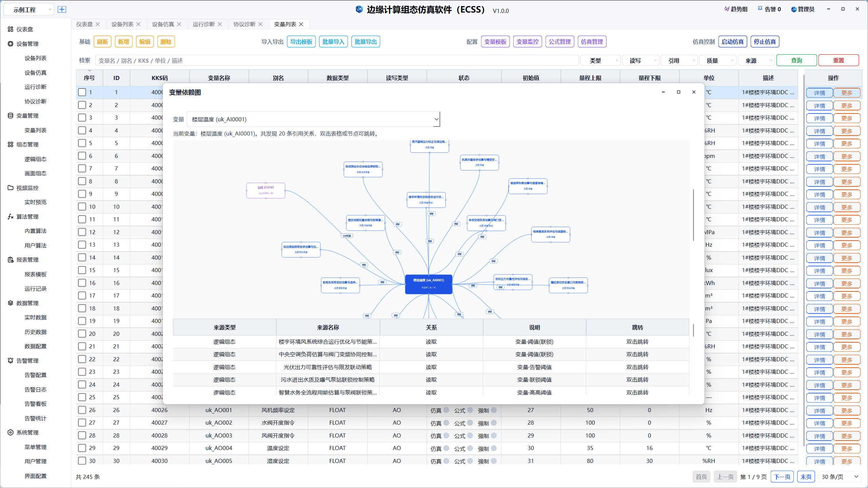Check the checkbox for row 5

(x=82, y=143)
